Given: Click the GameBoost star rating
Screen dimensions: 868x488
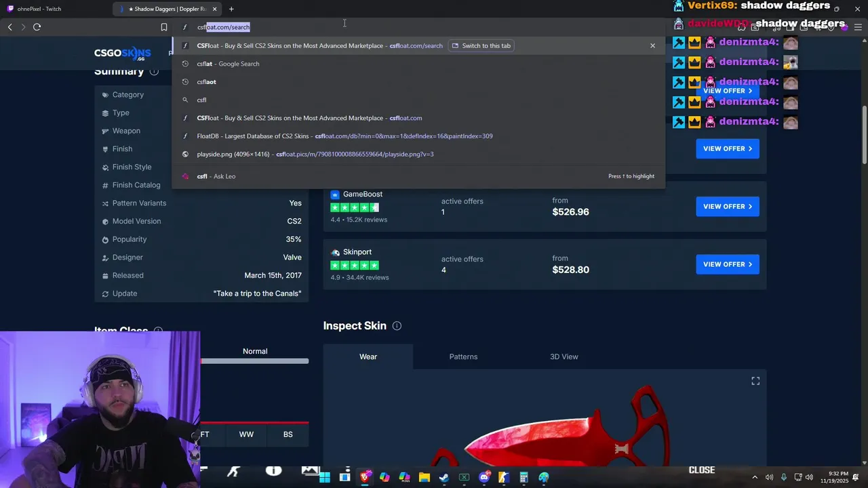Looking at the screenshot, I should [x=355, y=207].
